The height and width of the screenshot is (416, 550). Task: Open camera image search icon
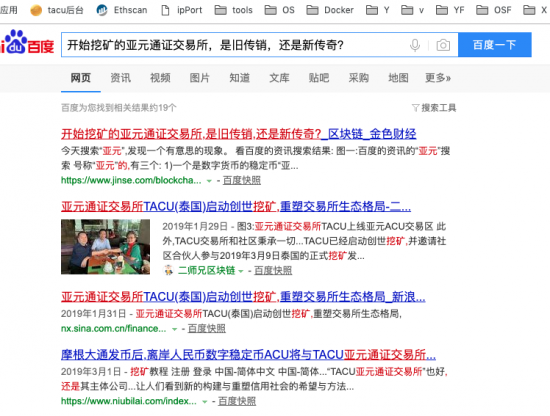coord(443,45)
